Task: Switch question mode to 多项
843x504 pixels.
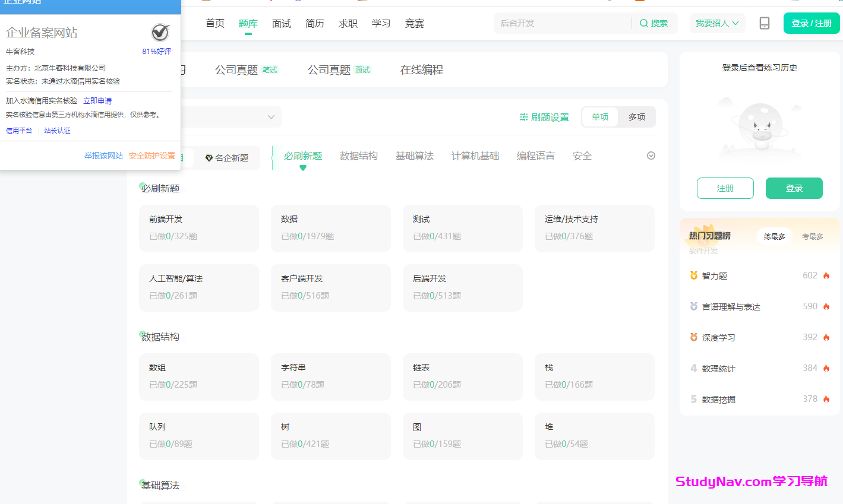Action: [636, 117]
